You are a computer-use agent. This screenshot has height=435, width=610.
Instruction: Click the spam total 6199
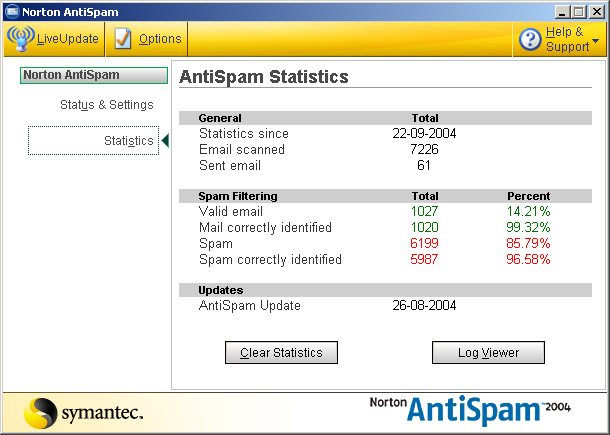click(x=424, y=243)
